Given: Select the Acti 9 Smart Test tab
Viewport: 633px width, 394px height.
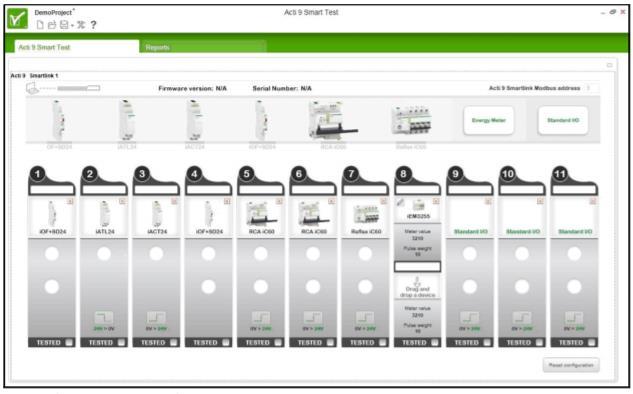Looking at the screenshot, I should pos(77,47).
